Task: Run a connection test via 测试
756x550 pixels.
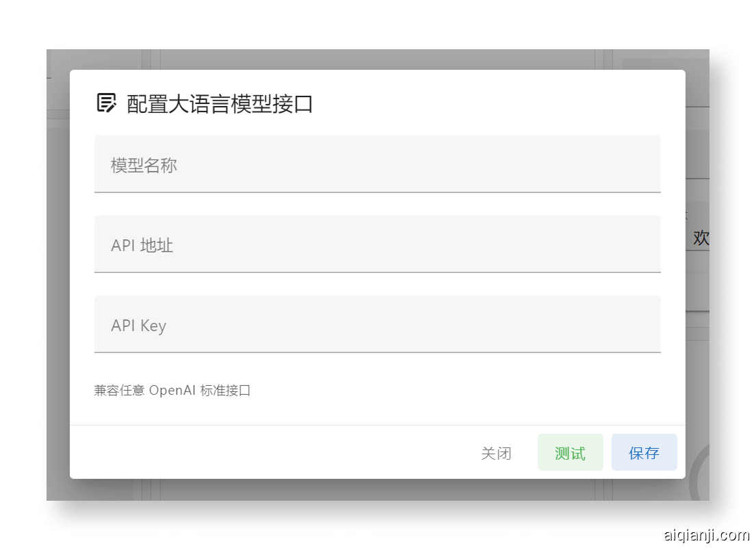Action: [570, 452]
